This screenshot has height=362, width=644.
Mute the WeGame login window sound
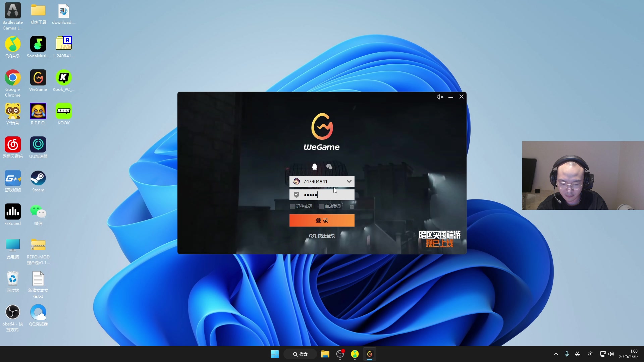440,97
